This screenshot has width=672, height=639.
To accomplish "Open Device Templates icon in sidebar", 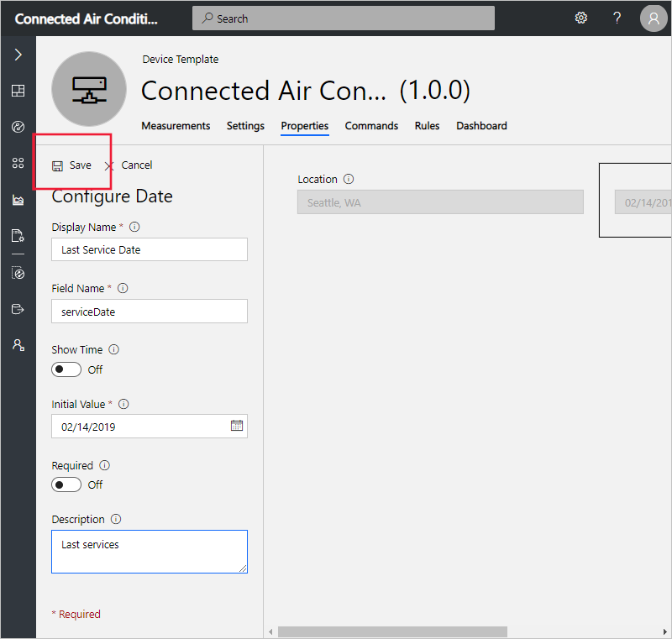I will (x=18, y=273).
